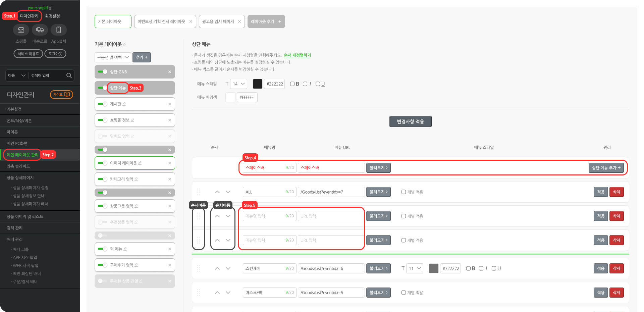Click the #222222 hex color input
Viewport: 644px width, 312px height.
[x=274, y=84]
